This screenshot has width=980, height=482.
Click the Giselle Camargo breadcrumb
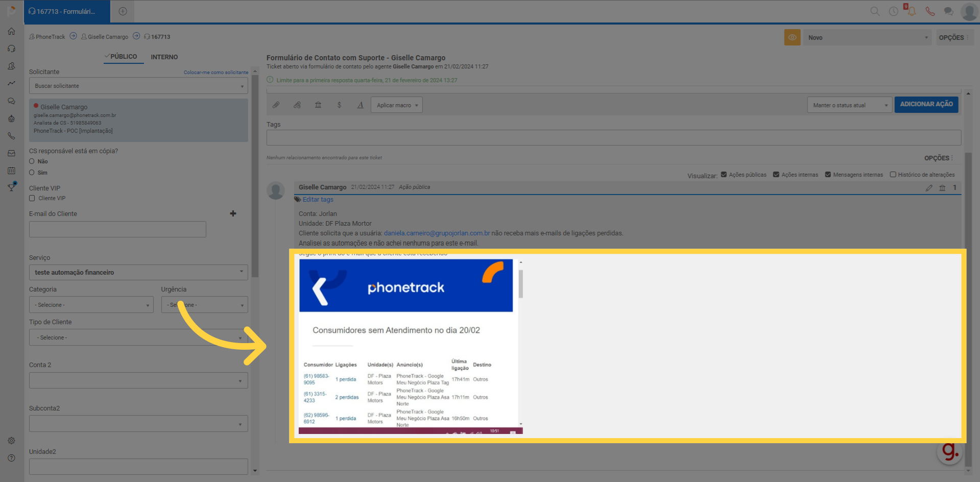105,37
